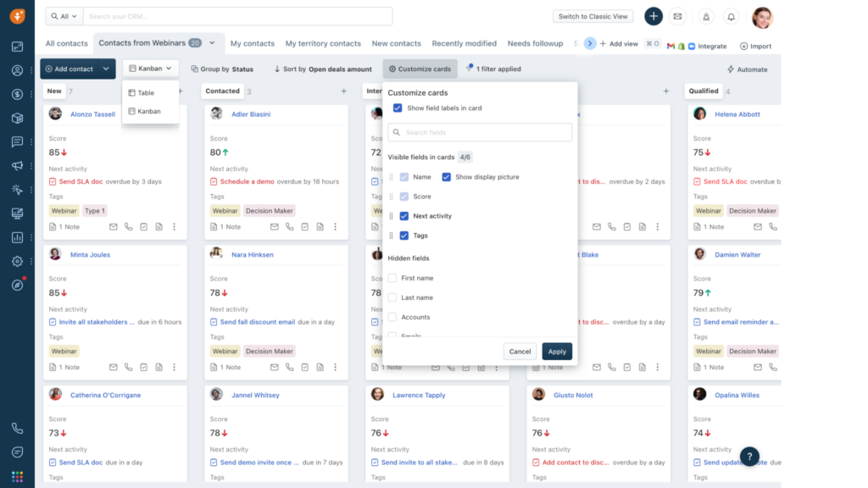This screenshot has width=868, height=488.
Task: Open the app switcher grid icon
Action: coord(17,476)
